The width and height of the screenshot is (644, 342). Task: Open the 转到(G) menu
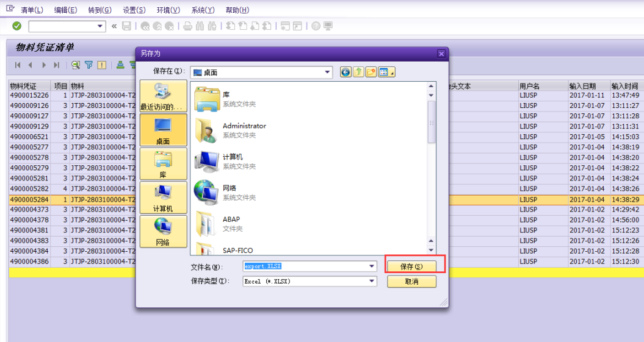pos(99,10)
